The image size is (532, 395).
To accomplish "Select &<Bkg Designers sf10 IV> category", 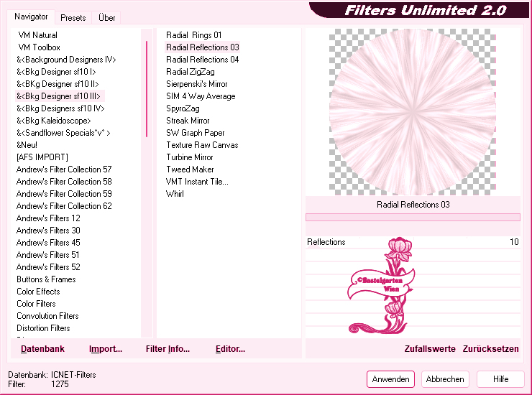I will (60, 108).
